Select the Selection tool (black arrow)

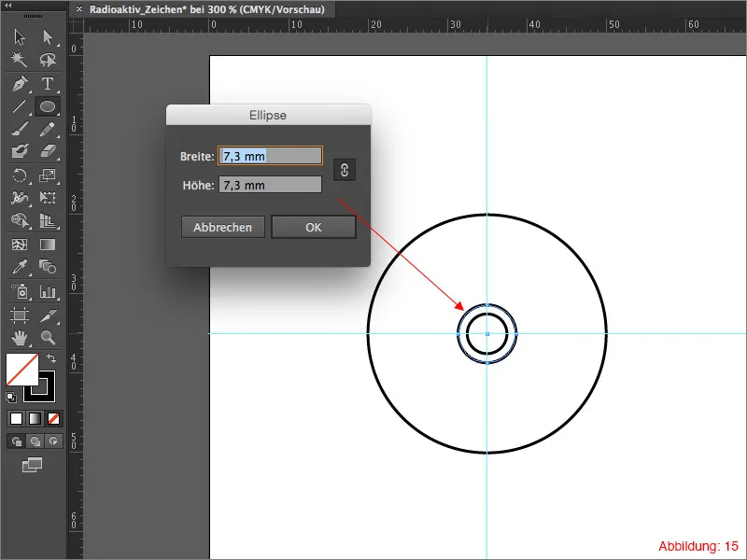coord(20,36)
